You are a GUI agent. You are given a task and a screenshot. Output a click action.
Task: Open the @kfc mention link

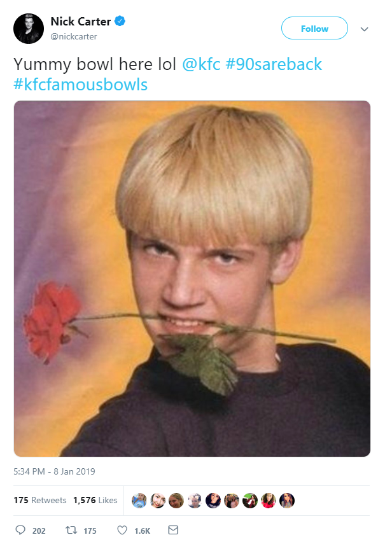pyautogui.click(x=201, y=64)
